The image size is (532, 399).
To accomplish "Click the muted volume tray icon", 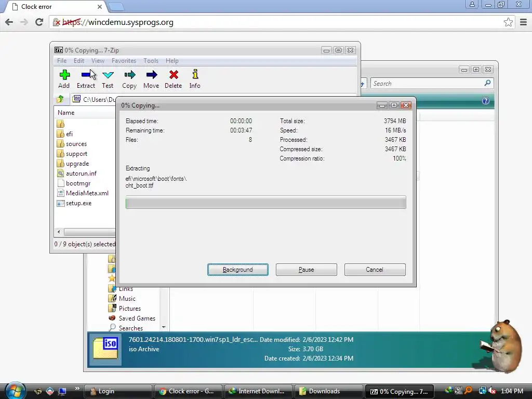I will tap(492, 391).
